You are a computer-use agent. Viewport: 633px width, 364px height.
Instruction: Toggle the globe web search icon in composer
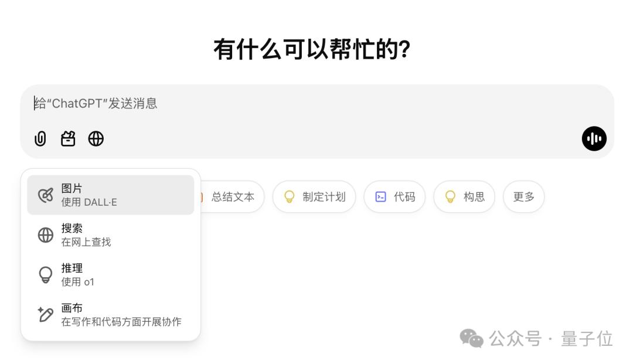coord(96,139)
